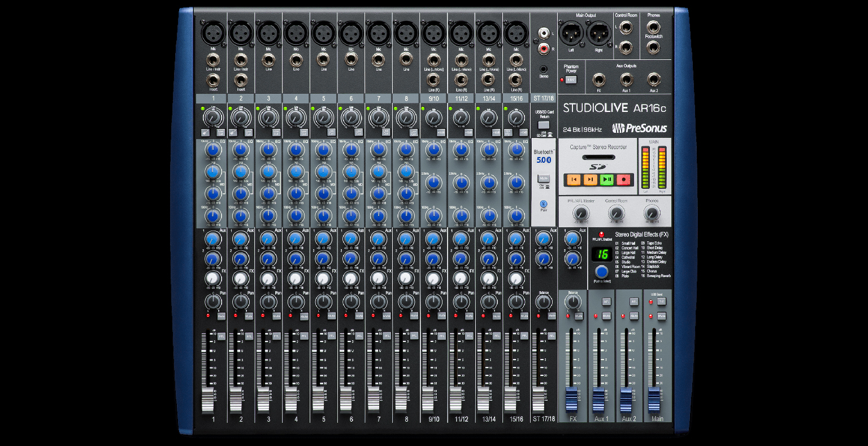Click the channel 1 Pan knob
The height and width of the screenshot is (446, 868).
pos(213,301)
